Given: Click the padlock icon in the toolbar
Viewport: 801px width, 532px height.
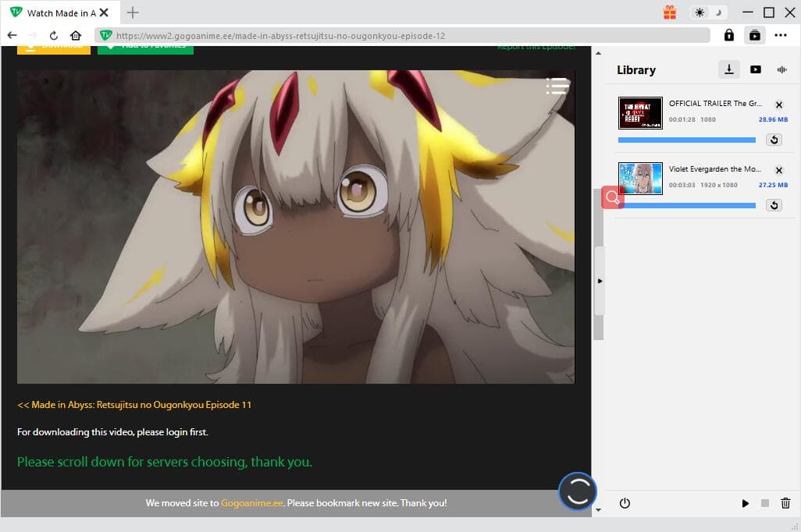Looking at the screenshot, I should click(x=728, y=35).
